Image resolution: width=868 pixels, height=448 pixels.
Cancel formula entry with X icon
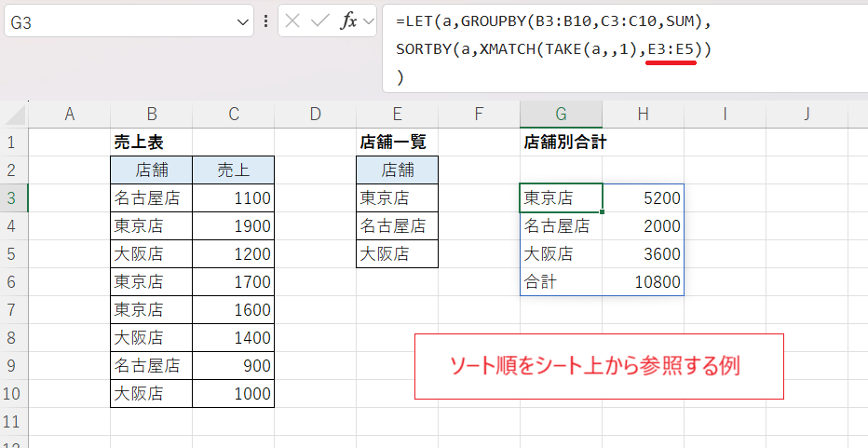coord(292,21)
